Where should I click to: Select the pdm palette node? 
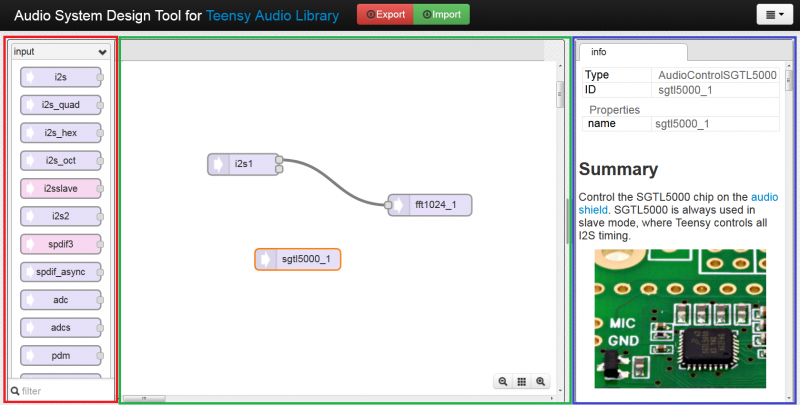[x=61, y=355]
